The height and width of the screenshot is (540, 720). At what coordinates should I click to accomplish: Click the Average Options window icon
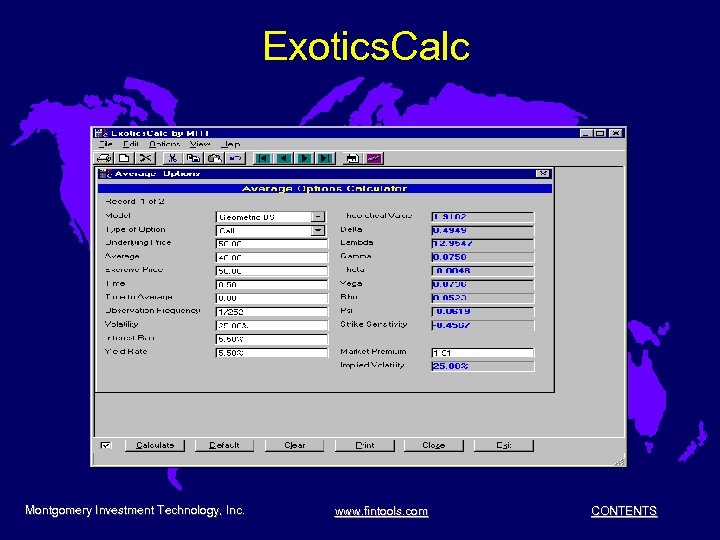tap(105, 174)
